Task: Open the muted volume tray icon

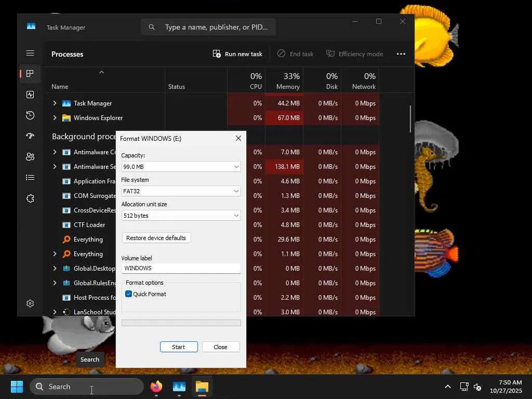Action: 477,387
